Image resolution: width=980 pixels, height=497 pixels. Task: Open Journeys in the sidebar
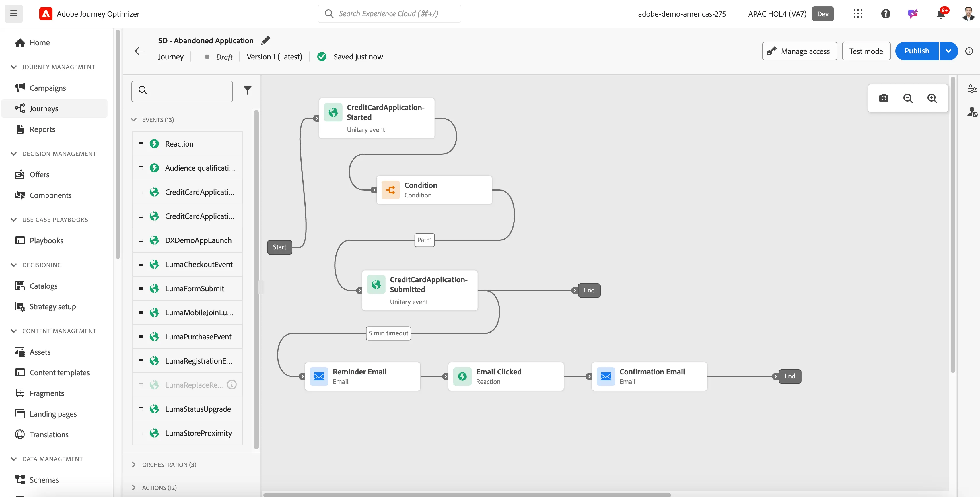click(x=55, y=108)
